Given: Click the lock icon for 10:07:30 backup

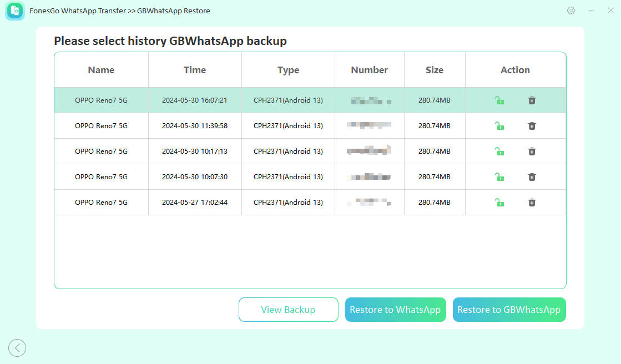Looking at the screenshot, I should point(499,177).
